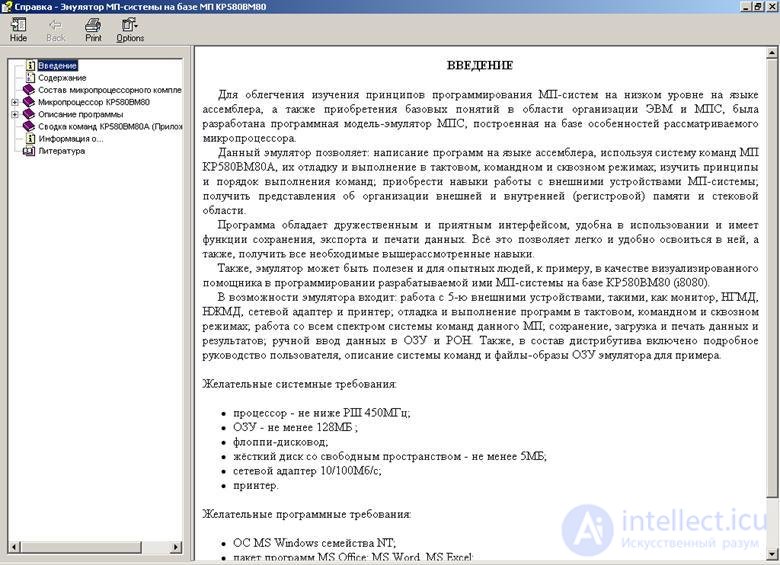Click the icon beside Информация о...
Viewport: 780px width, 565px height.
(x=30, y=139)
